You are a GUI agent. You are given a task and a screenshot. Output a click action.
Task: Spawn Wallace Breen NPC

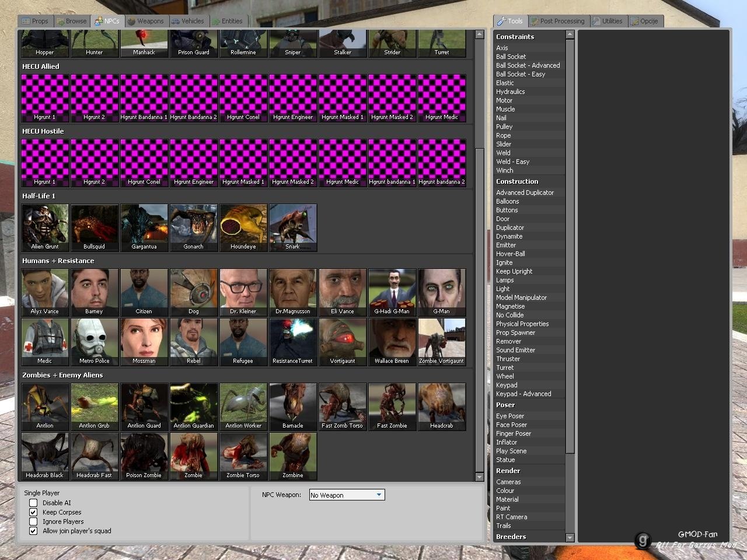coord(392,342)
